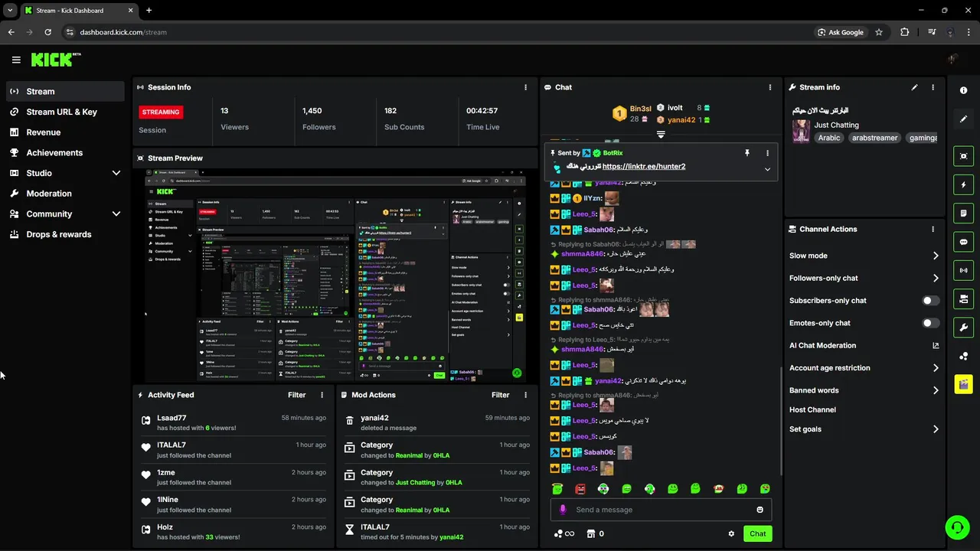The width and height of the screenshot is (980, 551).
Task: Open Slow mode options chevron
Action: [936, 256]
